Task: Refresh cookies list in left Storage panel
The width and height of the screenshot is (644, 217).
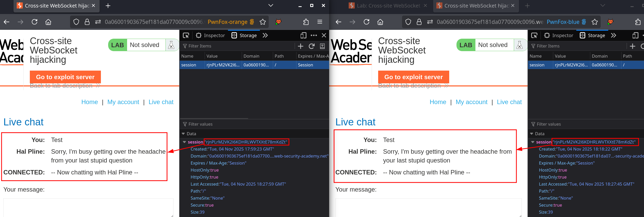Action: pos(311,46)
